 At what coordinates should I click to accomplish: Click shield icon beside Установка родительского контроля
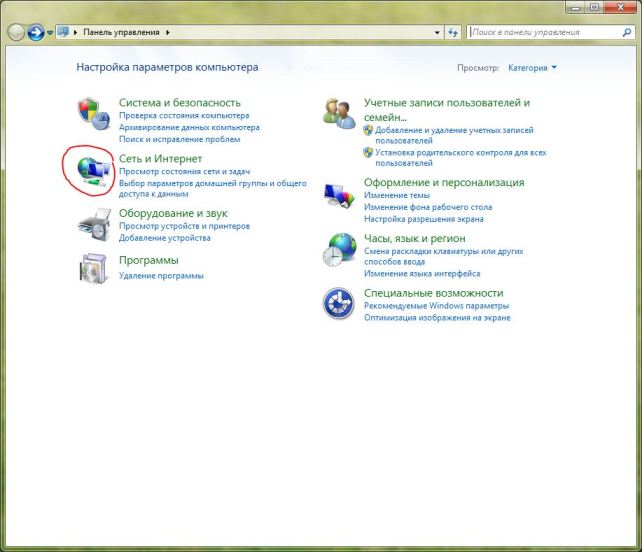tap(368, 153)
